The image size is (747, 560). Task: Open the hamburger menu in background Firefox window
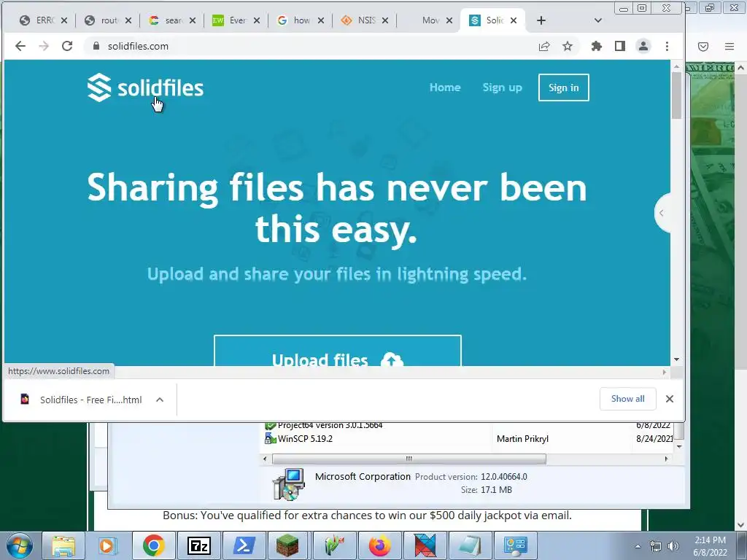click(x=729, y=46)
